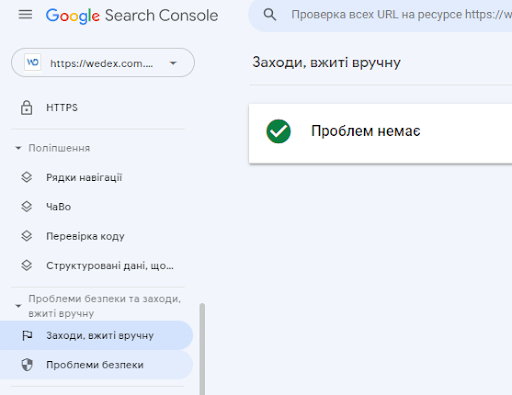The height and width of the screenshot is (395, 512).
Task: Select Проблеми безпеки menu item
Action: [97, 365]
